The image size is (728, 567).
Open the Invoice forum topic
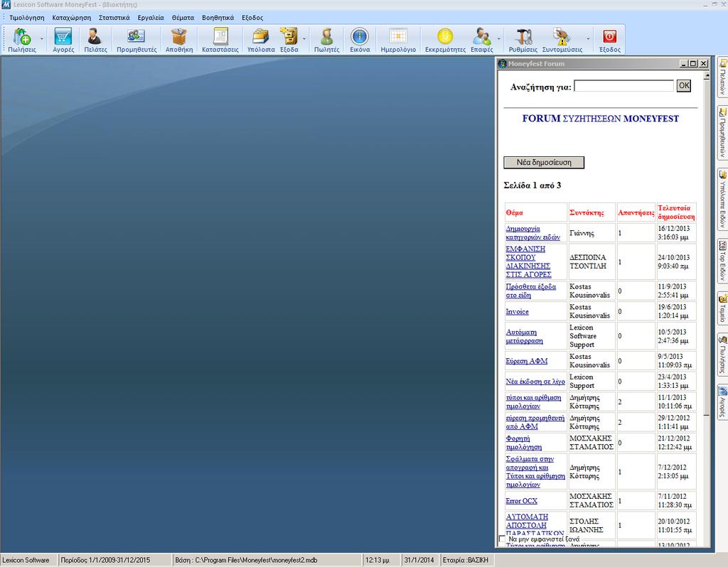pyautogui.click(x=518, y=311)
